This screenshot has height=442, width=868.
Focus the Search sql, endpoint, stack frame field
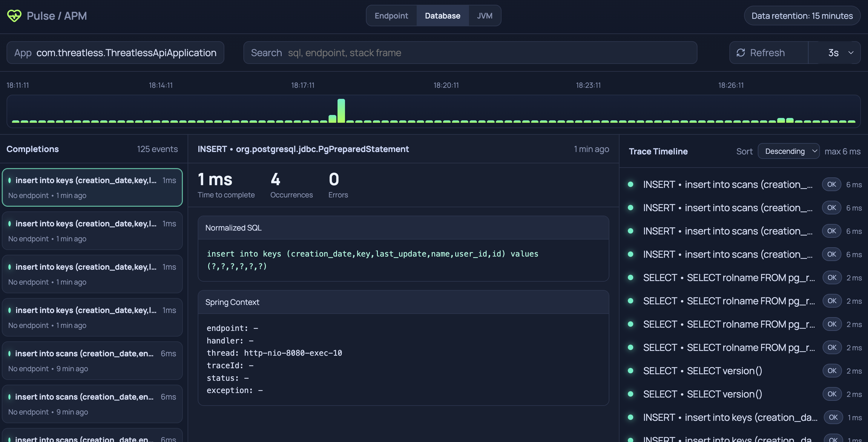pos(470,53)
